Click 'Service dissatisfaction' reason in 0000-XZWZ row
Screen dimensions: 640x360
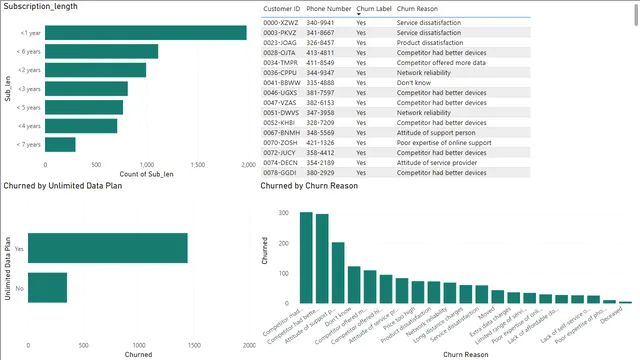coord(429,23)
